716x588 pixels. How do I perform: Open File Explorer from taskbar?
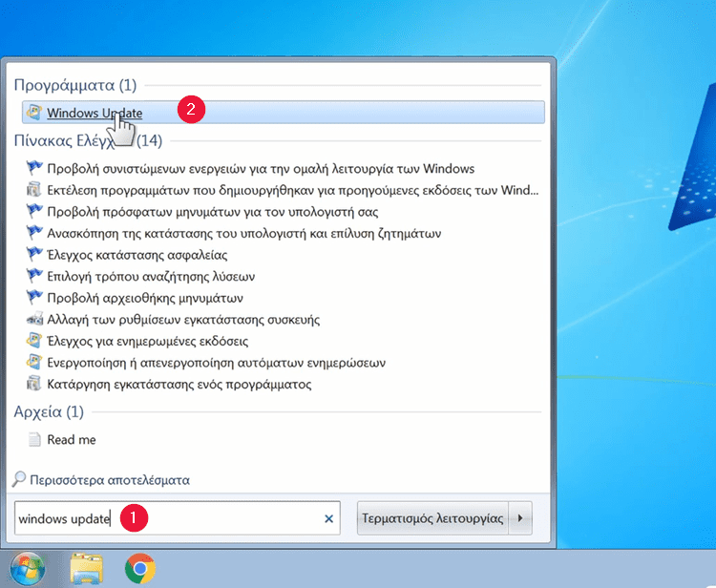click(x=86, y=569)
